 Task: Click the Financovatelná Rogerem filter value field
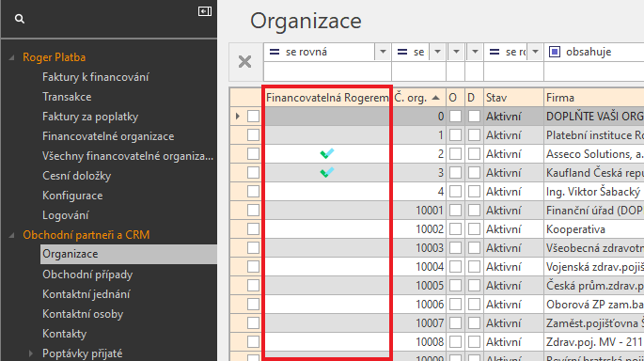[x=327, y=71]
